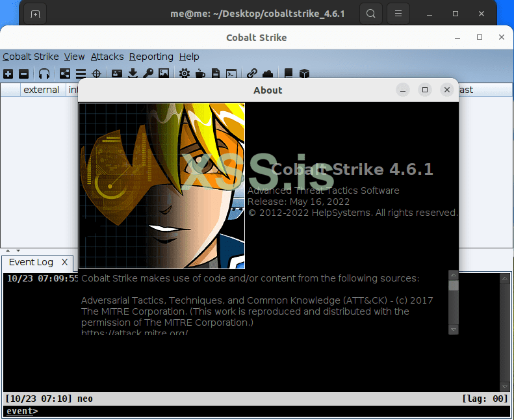Open the View menu

(x=75, y=57)
